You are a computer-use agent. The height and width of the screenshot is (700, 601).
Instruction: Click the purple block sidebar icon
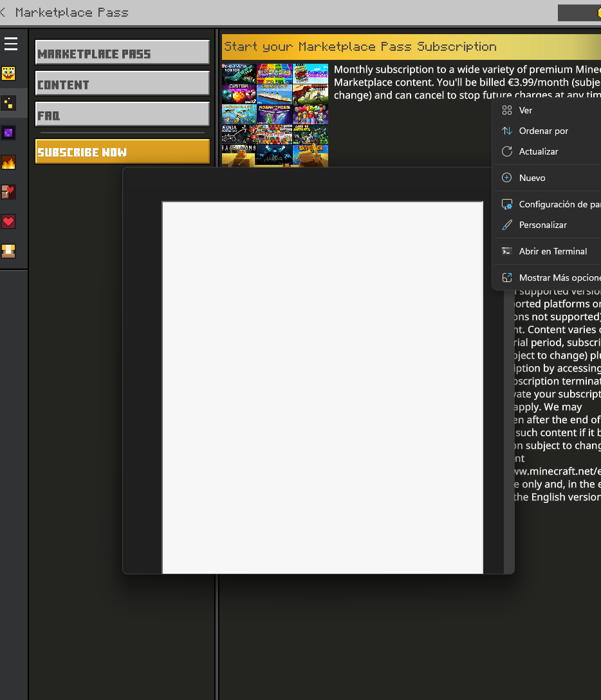click(x=8, y=133)
